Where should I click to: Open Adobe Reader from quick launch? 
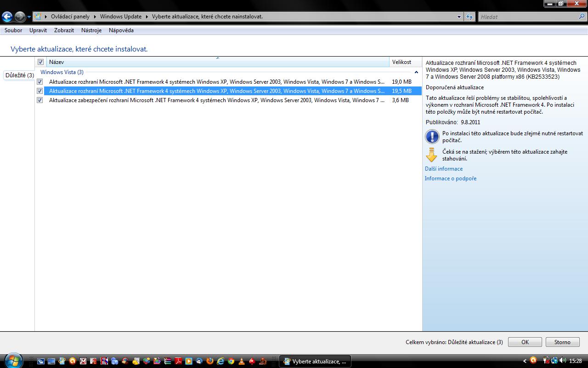pyautogui.click(x=178, y=361)
